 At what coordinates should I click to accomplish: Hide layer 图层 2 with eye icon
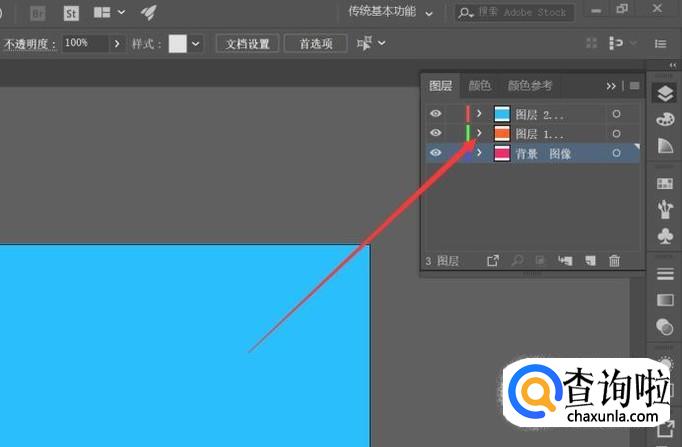435,113
